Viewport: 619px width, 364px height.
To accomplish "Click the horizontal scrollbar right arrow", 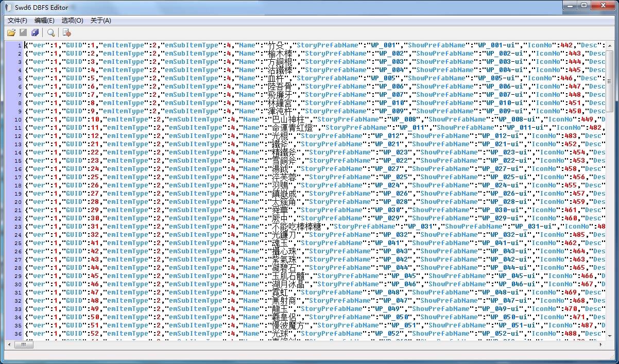I will click(601, 345).
